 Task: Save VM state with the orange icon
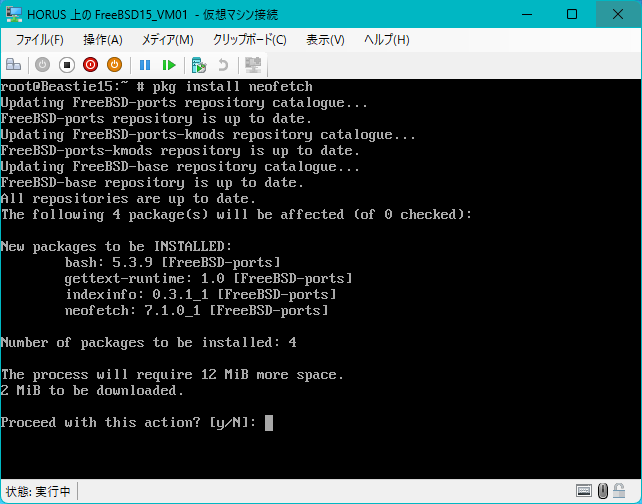(115, 65)
